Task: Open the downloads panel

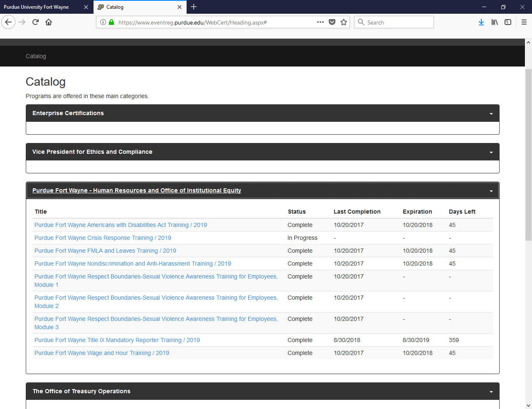Action: pos(481,22)
